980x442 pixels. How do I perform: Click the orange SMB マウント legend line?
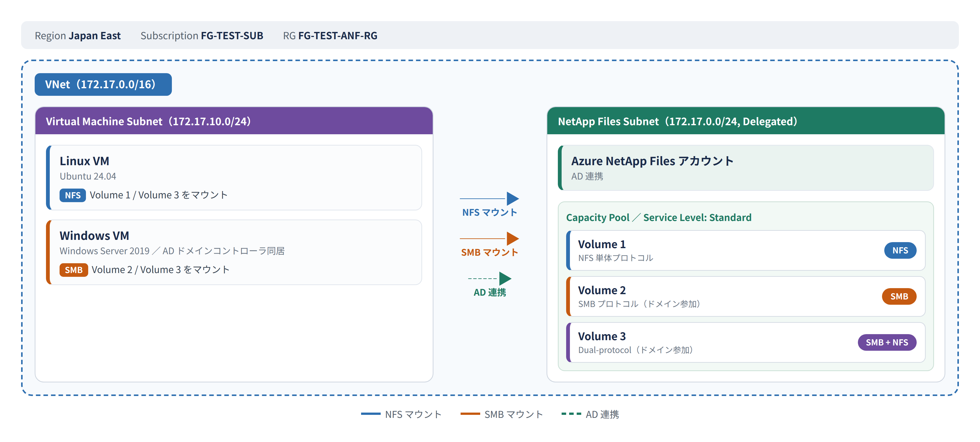pyautogui.click(x=470, y=414)
